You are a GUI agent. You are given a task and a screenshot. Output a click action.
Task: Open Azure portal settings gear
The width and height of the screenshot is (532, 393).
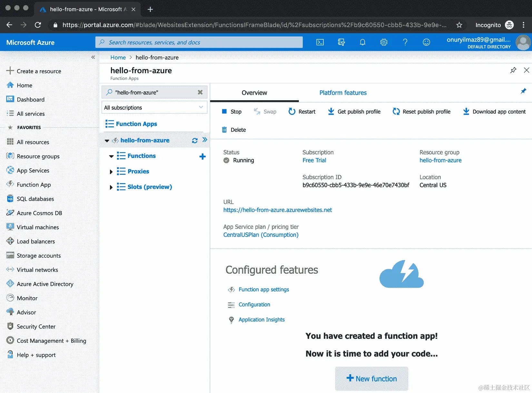[384, 42]
